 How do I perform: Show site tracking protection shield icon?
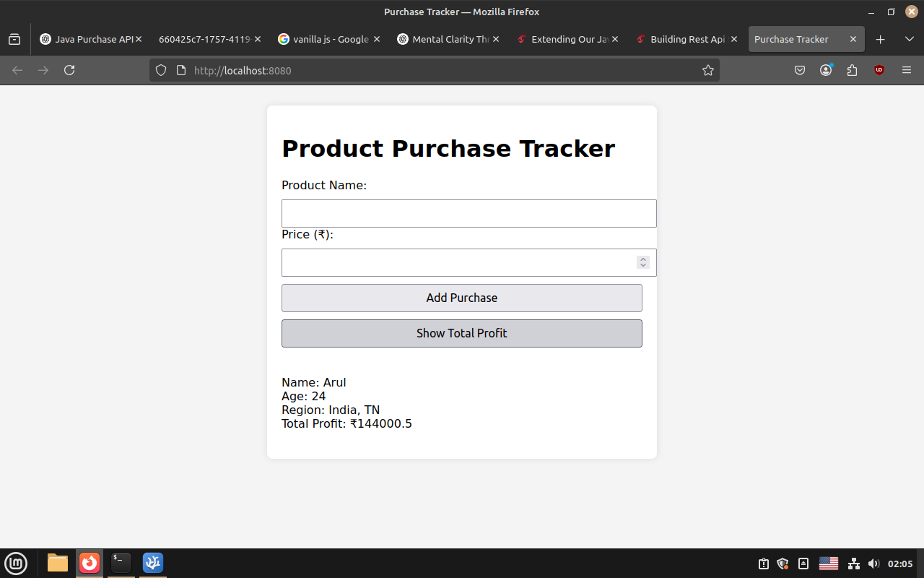pos(161,70)
